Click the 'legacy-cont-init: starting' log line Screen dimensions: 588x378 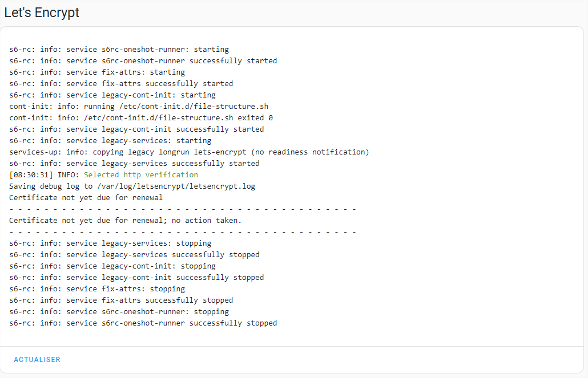tap(112, 95)
